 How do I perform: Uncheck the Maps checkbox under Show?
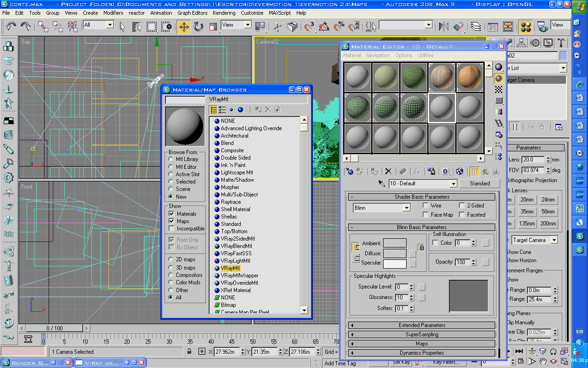171,221
